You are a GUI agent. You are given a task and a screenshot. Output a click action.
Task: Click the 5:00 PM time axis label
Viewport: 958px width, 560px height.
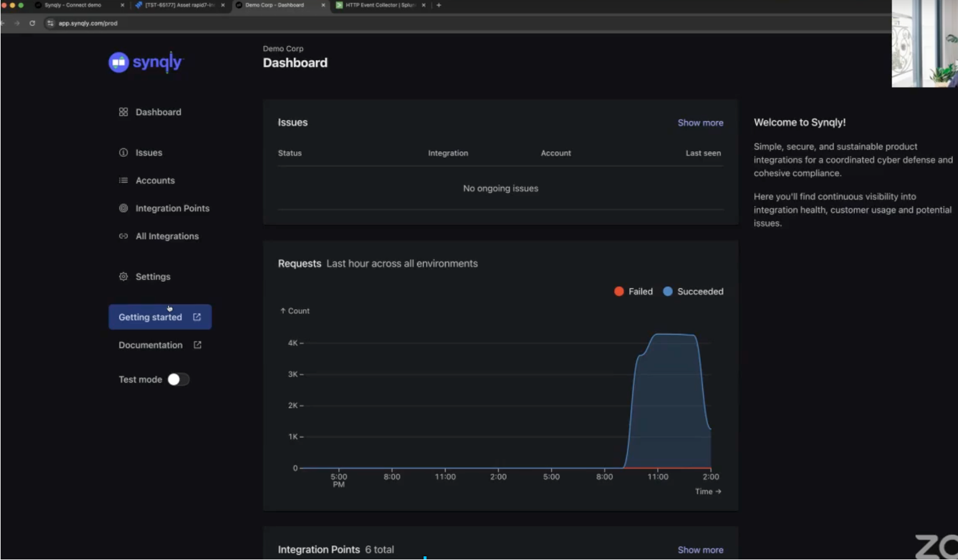coord(338,480)
